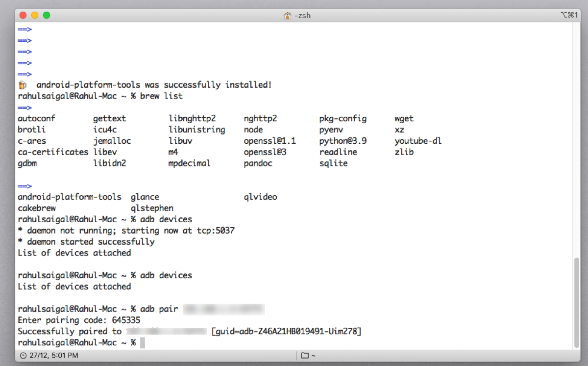Click the 'readline' package name
Screen dimensions: 588x366
coord(338,152)
